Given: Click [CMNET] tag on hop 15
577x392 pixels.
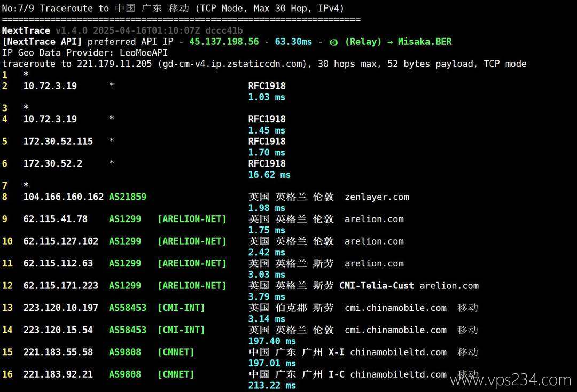Looking at the screenshot, I should click(x=176, y=352).
